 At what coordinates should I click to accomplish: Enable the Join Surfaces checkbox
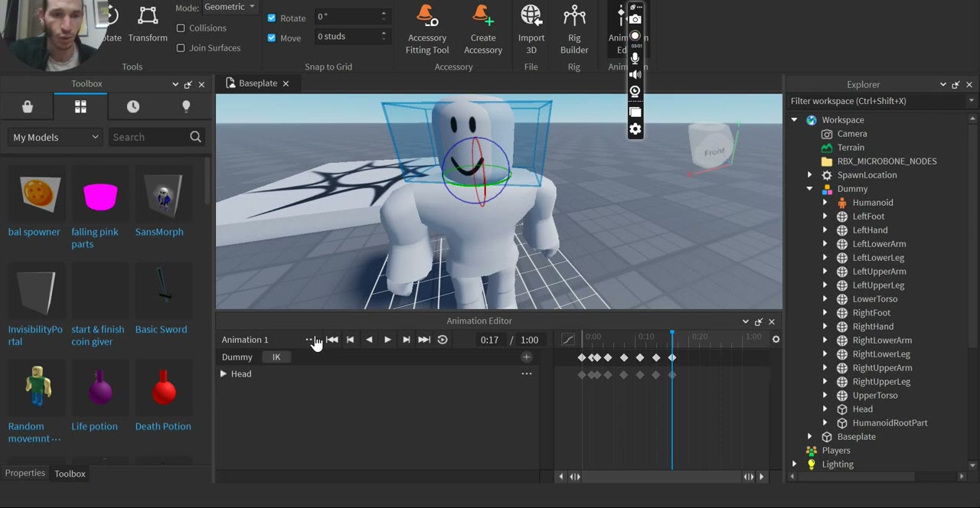(181, 48)
